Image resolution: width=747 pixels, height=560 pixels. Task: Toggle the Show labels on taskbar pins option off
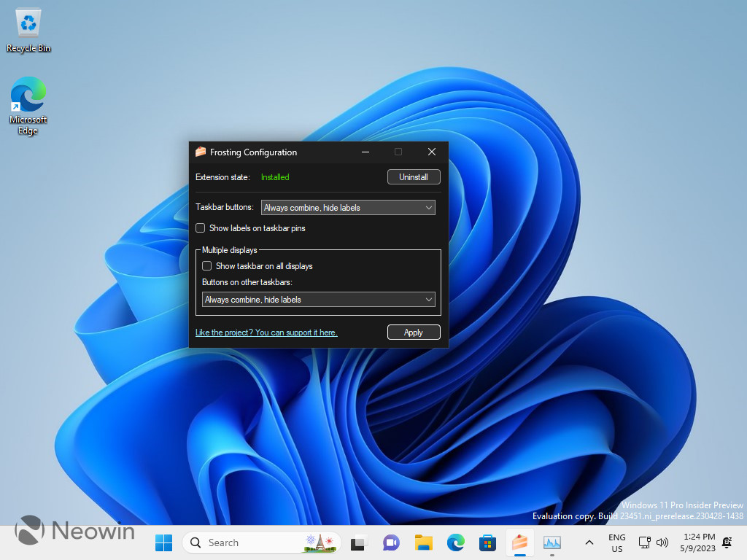[x=200, y=227]
